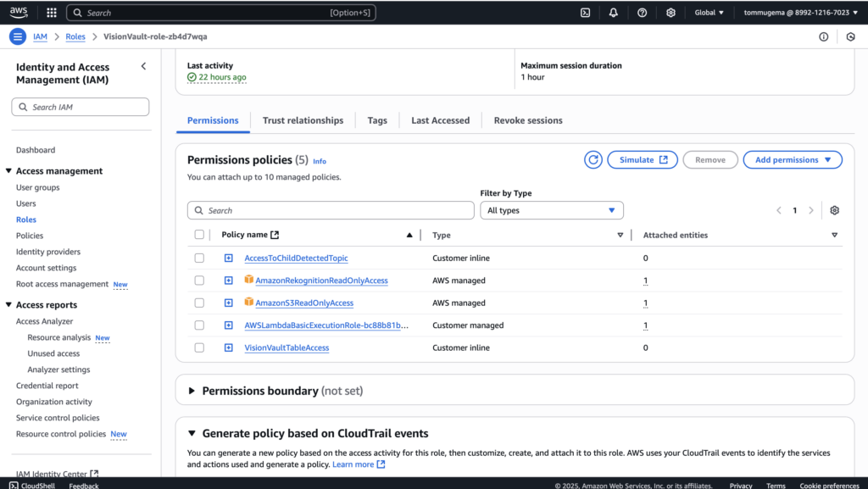
Task: Launch CloudShell from the top bar icon
Action: coord(585,13)
